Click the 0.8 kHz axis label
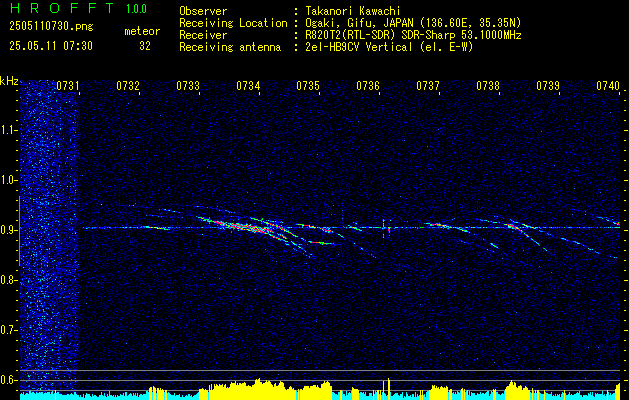The image size is (629, 400). click(9, 280)
